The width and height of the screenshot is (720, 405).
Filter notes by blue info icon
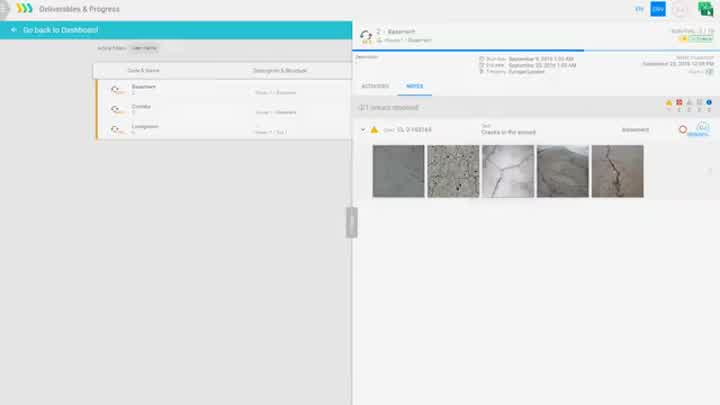(709, 103)
